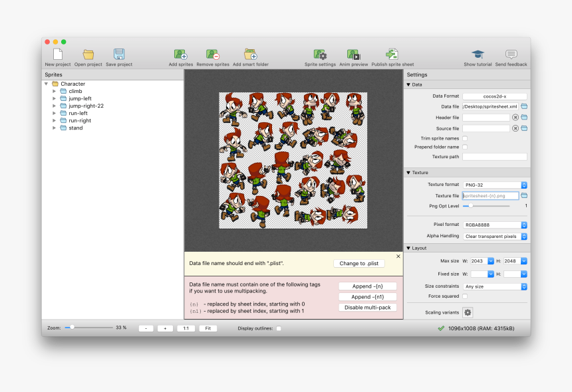Expand the run-right folder arrow
Image resolution: width=572 pixels, height=392 pixels.
[x=54, y=120]
